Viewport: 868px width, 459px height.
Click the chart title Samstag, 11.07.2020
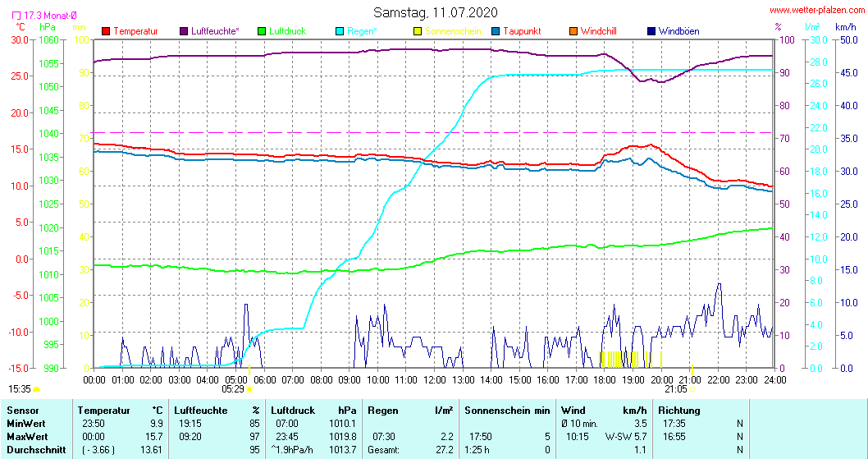click(435, 12)
